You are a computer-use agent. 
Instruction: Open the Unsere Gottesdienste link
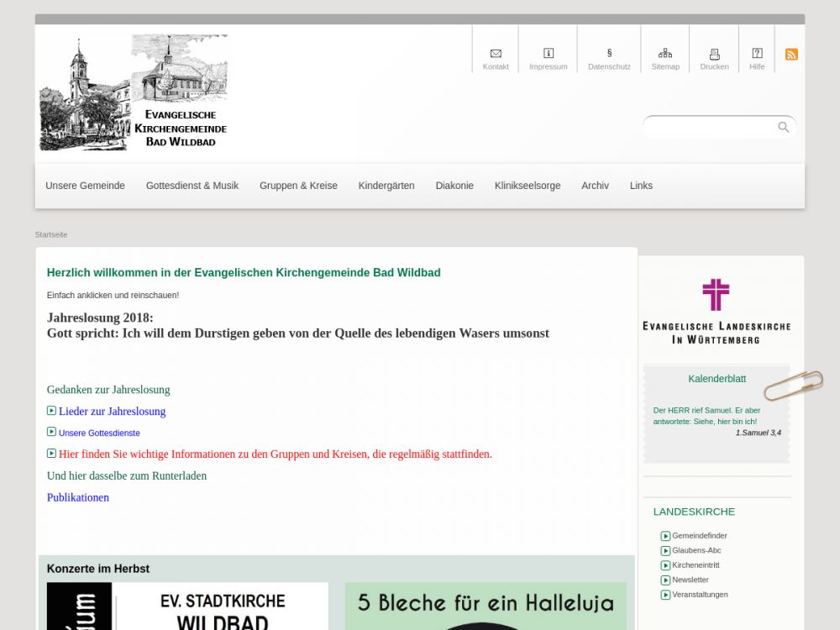tap(99, 433)
